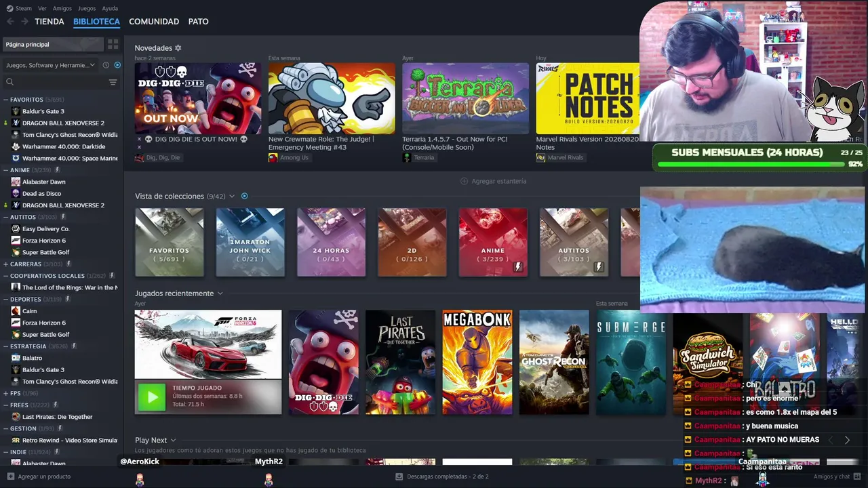Open the Megabonk game cover

(477, 362)
